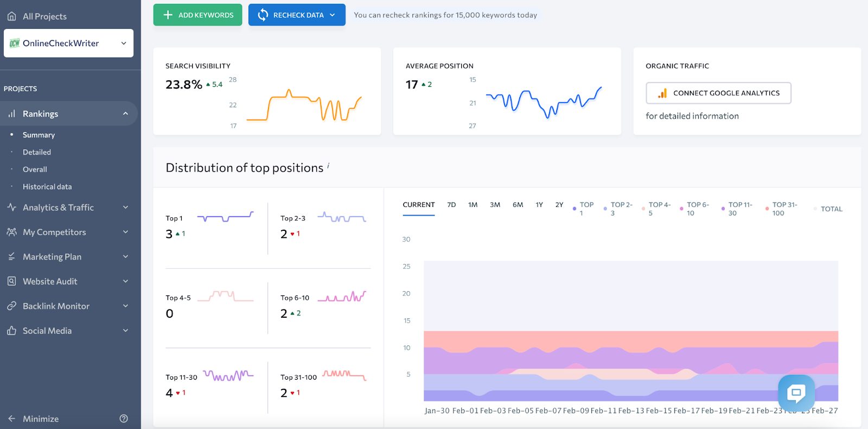This screenshot has width=868, height=429.
Task: Toggle the TOTAL legend series
Action: 828,209
